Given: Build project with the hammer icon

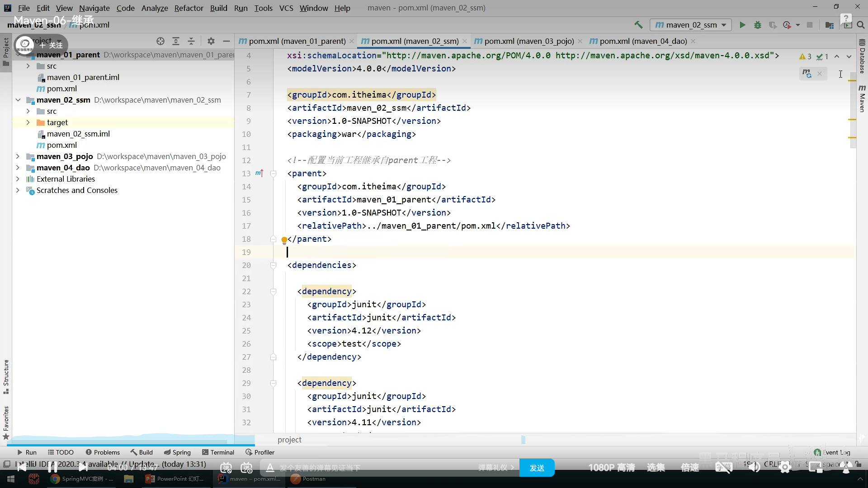Looking at the screenshot, I should (638, 25).
